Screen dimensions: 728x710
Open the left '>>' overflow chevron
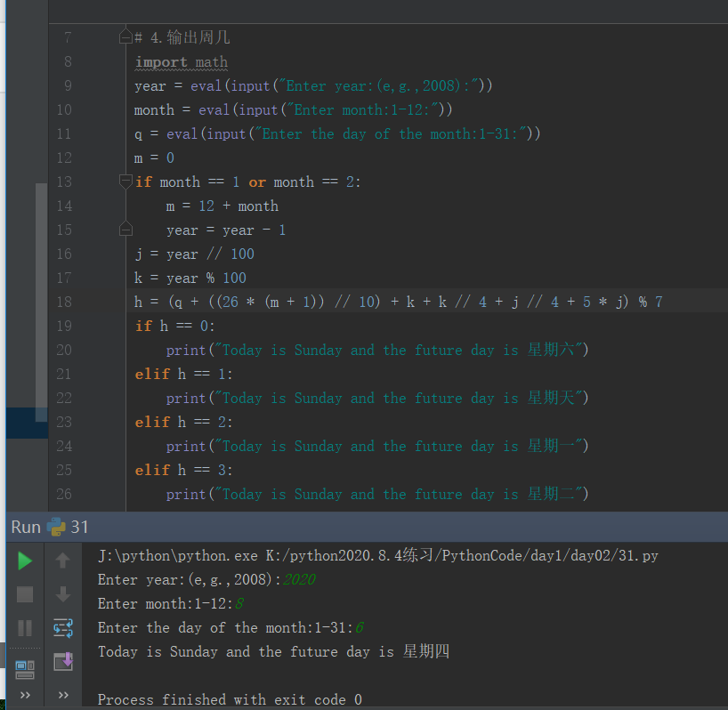click(x=24, y=695)
